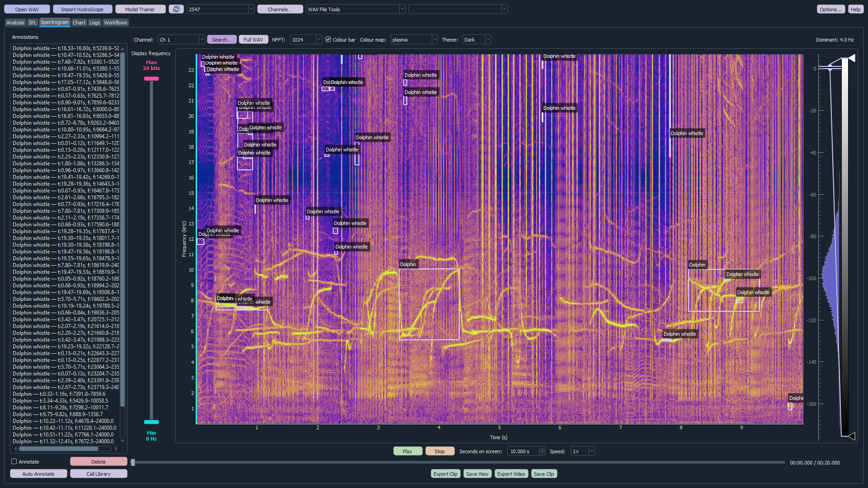Screen dimensions: 868x488
Task: Click the Auto Annotate button
Action: pyautogui.click(x=38, y=474)
